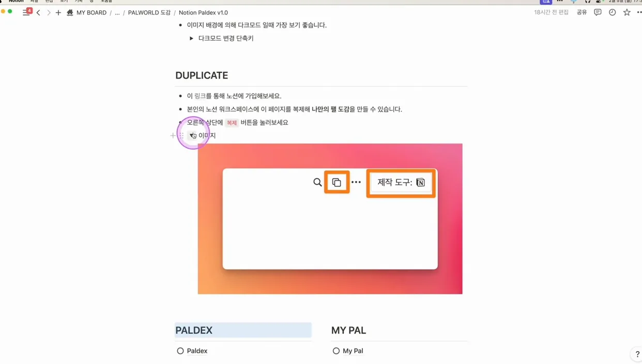Open the block drag handle menu
Viewport: 642px width, 364px height.
tap(181, 136)
